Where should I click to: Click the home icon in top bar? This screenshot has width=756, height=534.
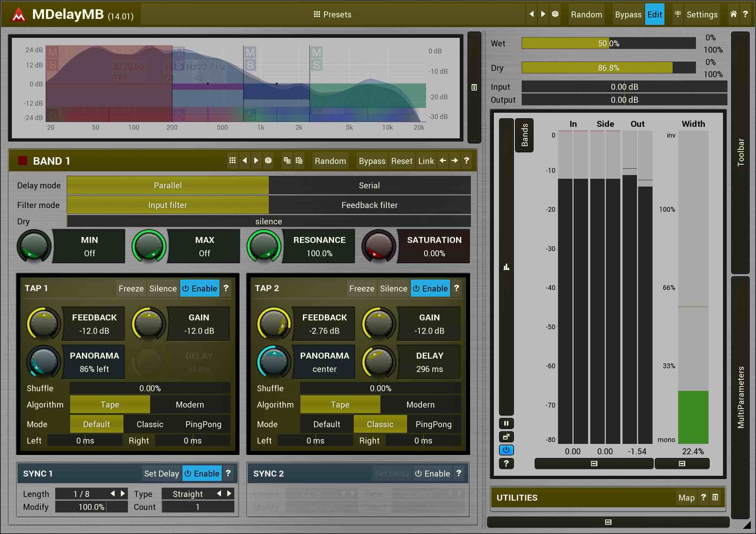tap(733, 14)
